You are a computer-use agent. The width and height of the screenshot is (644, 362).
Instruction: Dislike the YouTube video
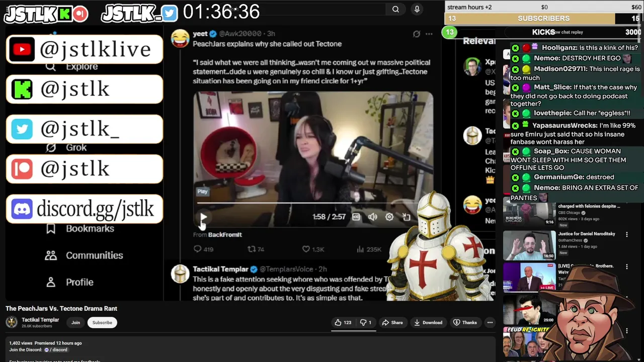[x=365, y=323]
